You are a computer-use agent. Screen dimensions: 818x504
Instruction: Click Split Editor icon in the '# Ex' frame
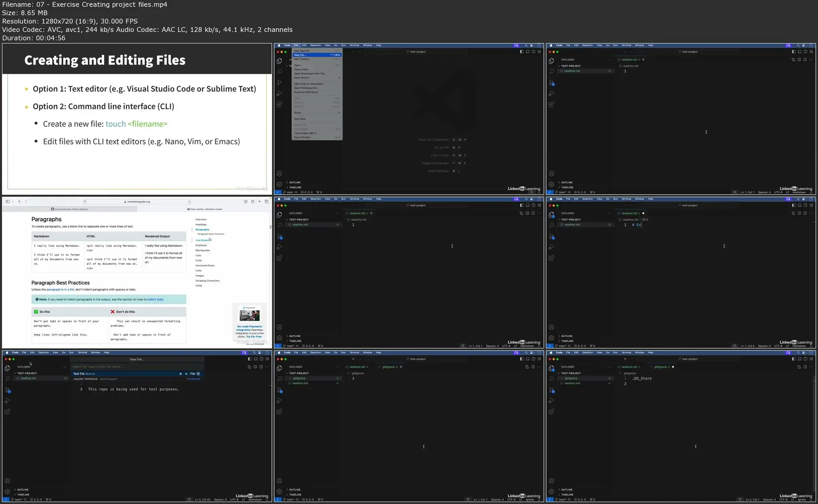(x=805, y=213)
